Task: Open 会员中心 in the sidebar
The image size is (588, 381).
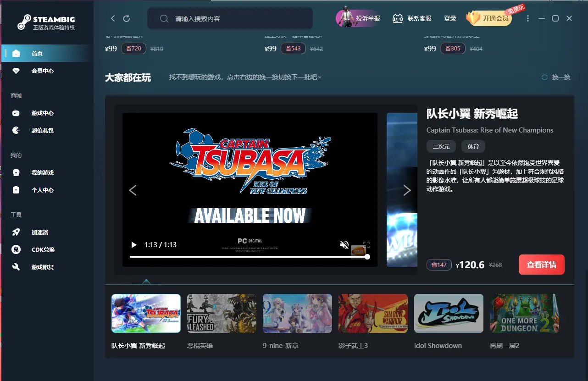Action: pos(47,71)
